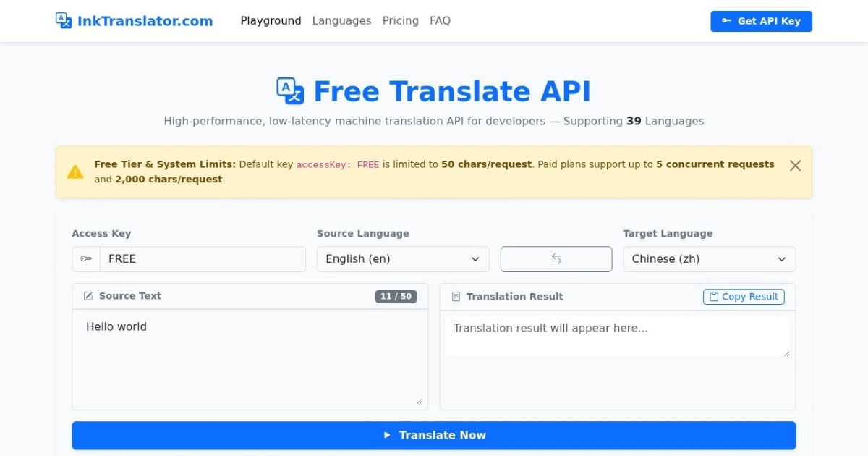This screenshot has width=868, height=456.
Task: Swap source and target languages
Action: tap(556, 259)
